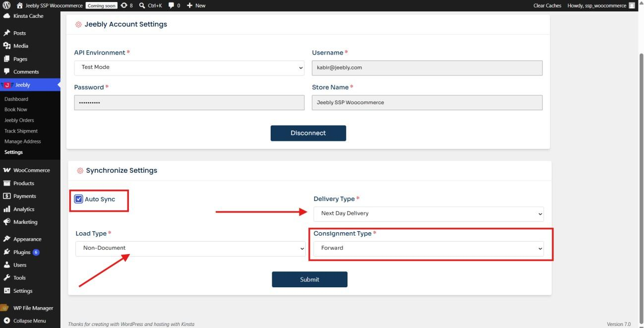Click the Posts pushpin icon

click(7, 33)
